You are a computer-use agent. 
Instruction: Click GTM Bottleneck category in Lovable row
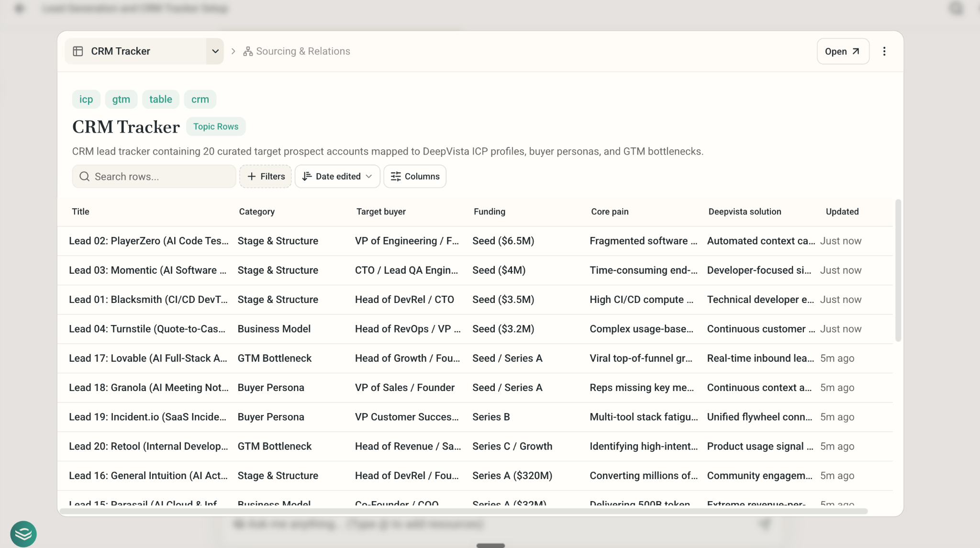click(x=274, y=358)
